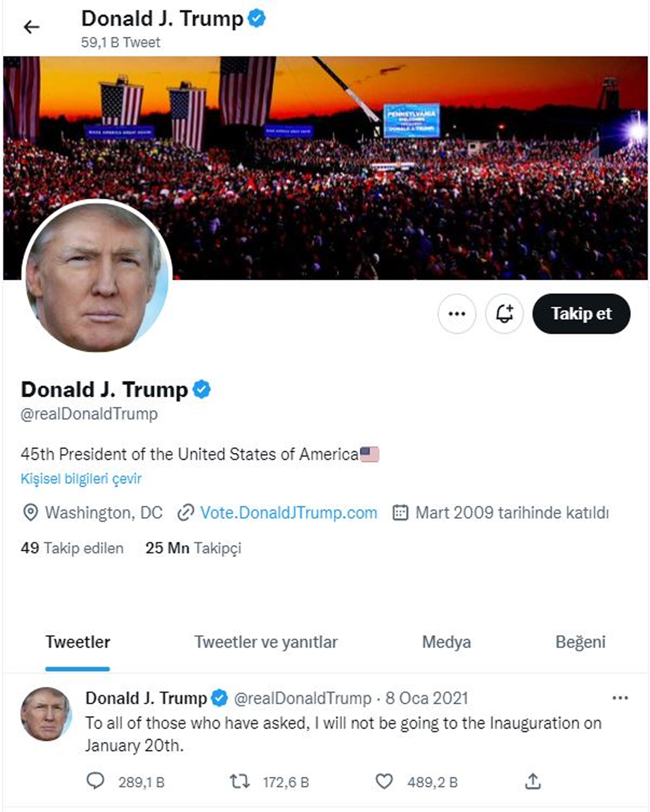Viewport: 650px width, 812px height.
Task: Click the back arrow icon
Action: click(x=32, y=27)
